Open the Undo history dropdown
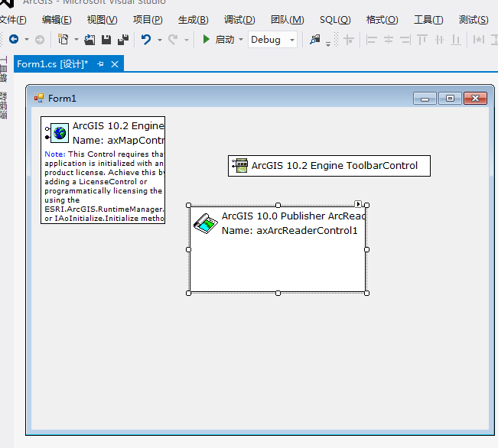The image size is (498, 448). coord(160,40)
